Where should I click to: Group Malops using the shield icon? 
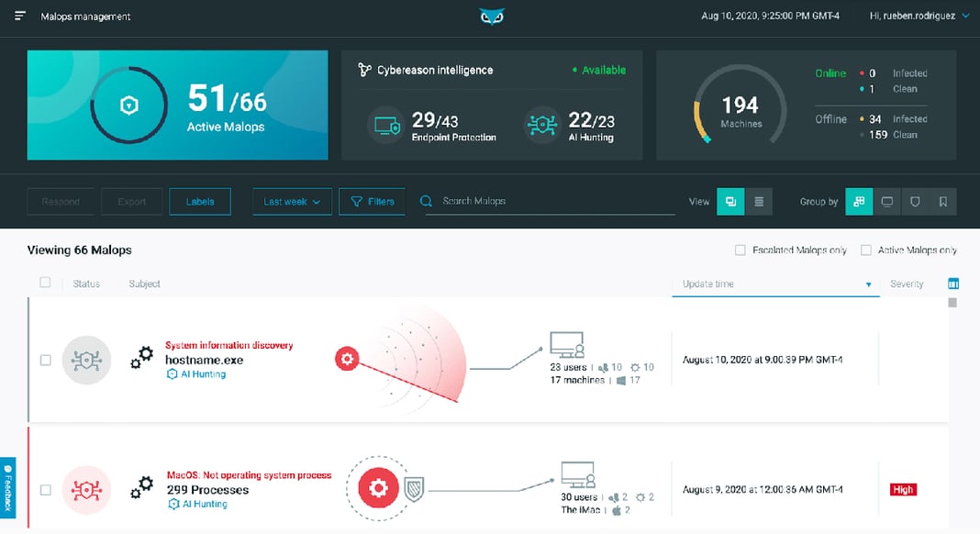click(x=915, y=201)
